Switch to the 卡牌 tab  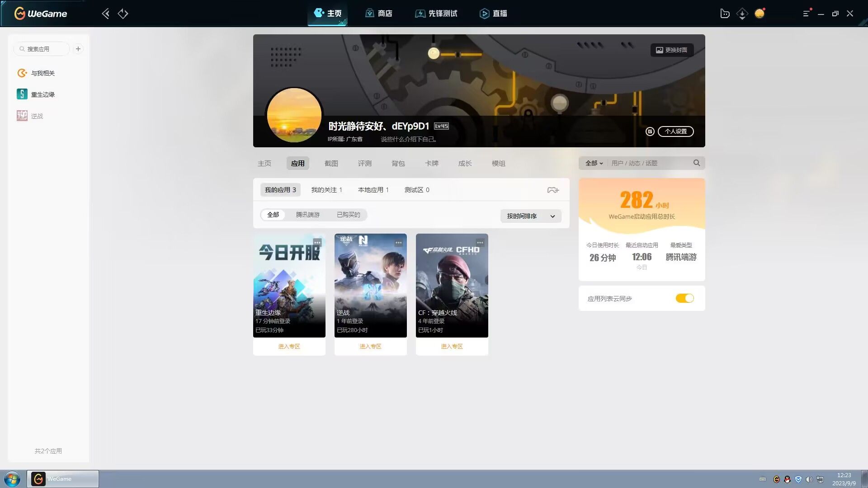(x=432, y=164)
